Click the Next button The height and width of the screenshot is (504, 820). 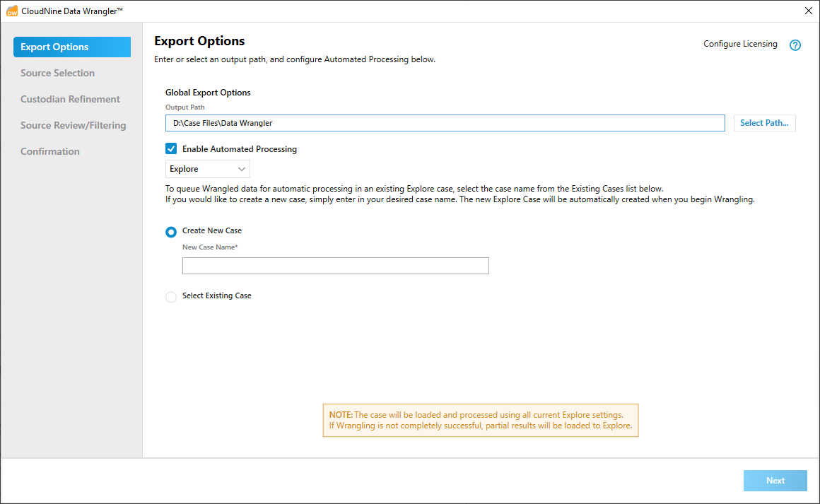click(x=775, y=481)
